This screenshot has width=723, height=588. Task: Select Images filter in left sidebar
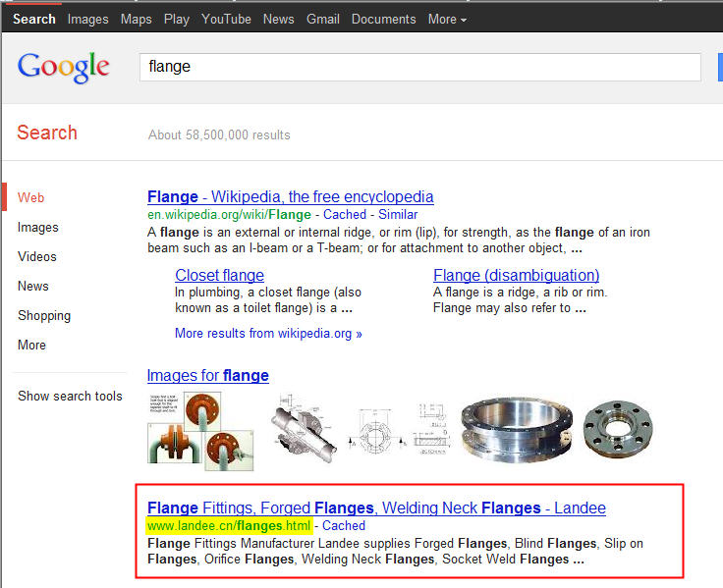coord(37,227)
